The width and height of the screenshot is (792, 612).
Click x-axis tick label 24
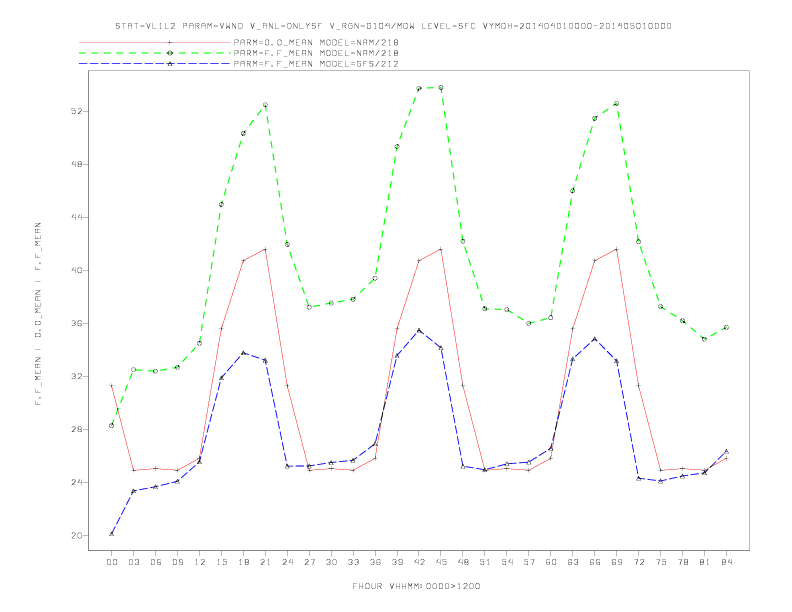point(287,562)
